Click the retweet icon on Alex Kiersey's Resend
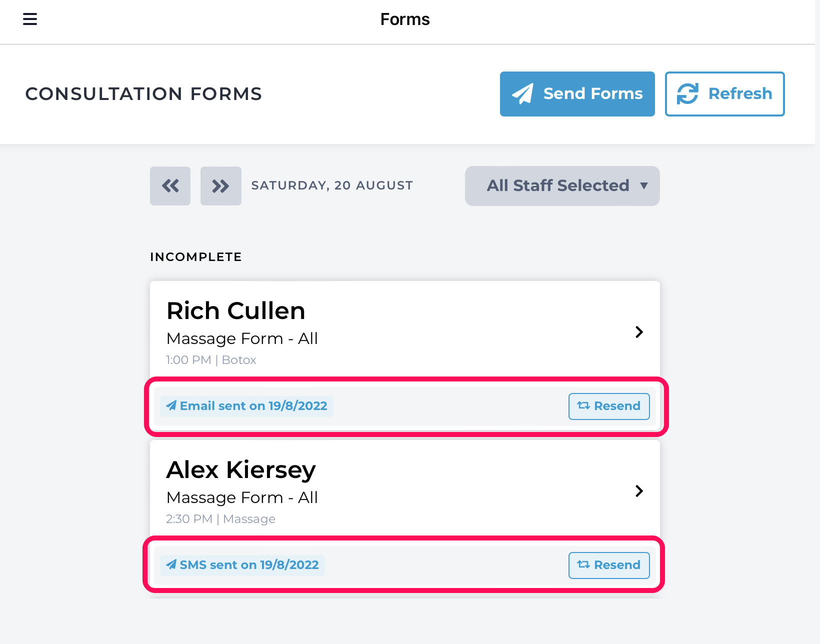The width and height of the screenshot is (820, 644). click(x=583, y=564)
